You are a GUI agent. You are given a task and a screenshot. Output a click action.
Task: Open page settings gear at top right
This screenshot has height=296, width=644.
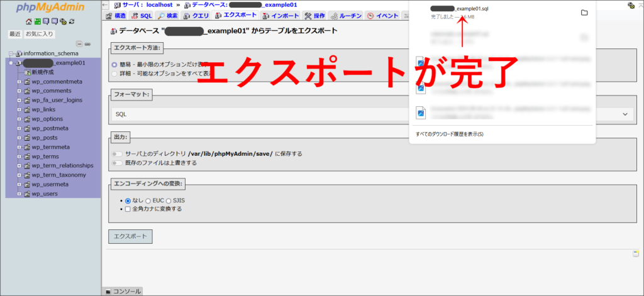631,5
